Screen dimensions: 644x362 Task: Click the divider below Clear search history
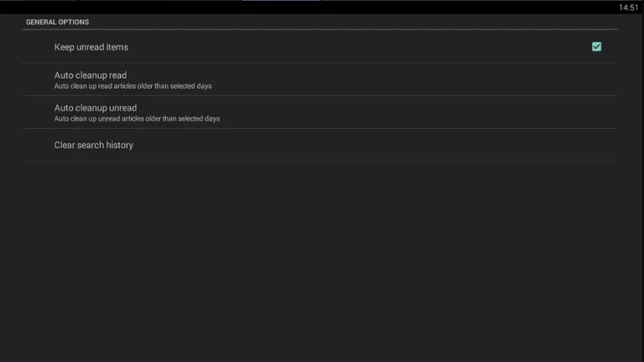(x=319, y=161)
